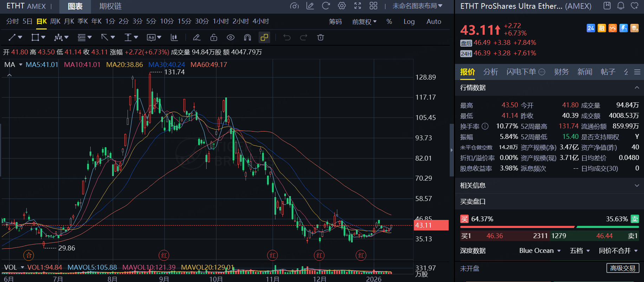
Task: Select the Fibonacci levels tool
Action: tap(82, 38)
